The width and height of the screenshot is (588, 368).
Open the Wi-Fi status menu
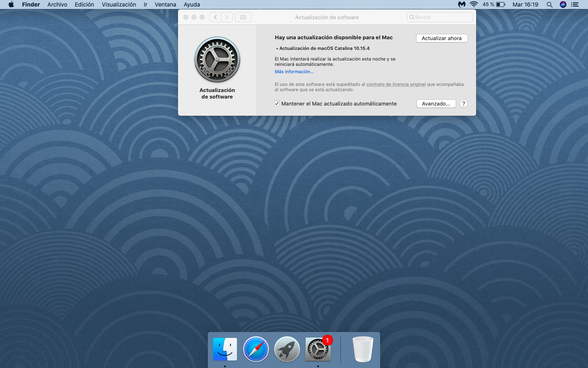[x=474, y=4]
